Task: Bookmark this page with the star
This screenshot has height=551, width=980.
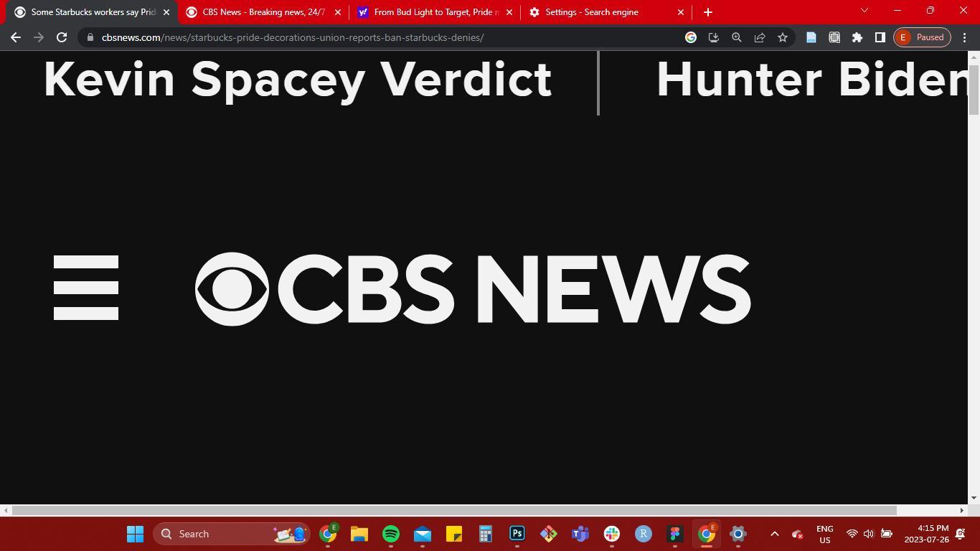Action: click(783, 37)
